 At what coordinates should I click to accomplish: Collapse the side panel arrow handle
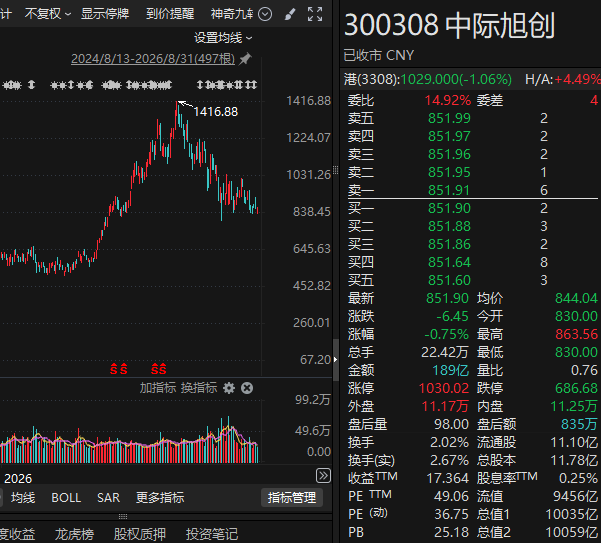(336, 359)
